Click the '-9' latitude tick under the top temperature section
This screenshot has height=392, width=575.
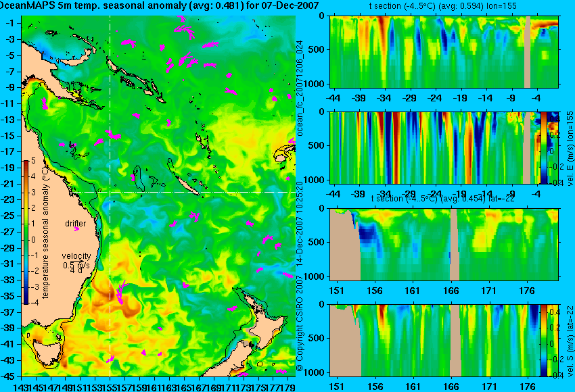click(511, 98)
